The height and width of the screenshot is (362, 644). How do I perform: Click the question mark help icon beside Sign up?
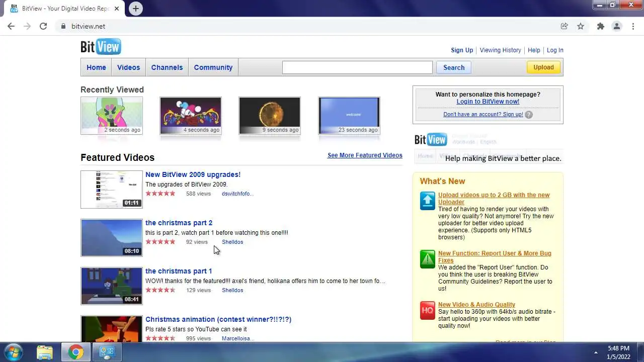529,115
